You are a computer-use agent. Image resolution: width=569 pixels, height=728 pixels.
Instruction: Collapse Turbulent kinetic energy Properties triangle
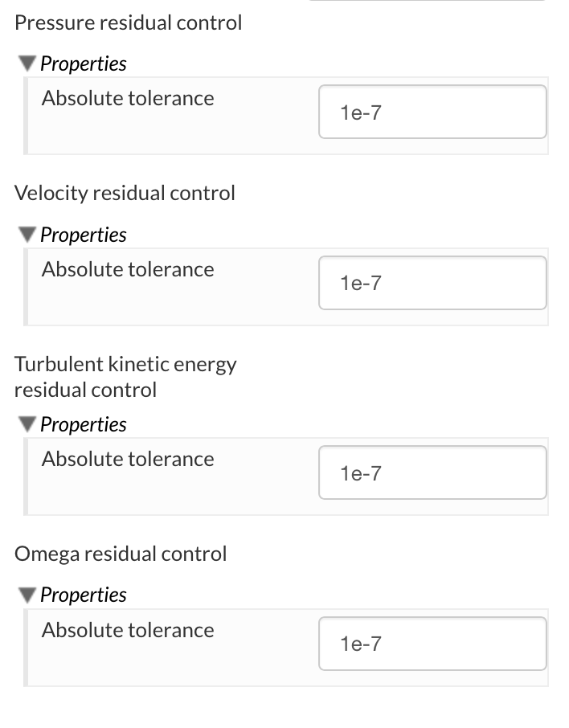point(27,424)
